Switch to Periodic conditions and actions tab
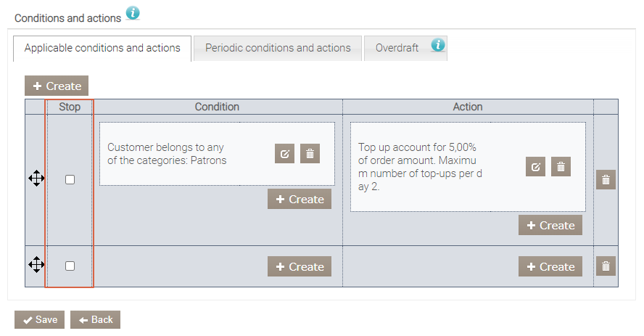The height and width of the screenshot is (336, 644). click(x=278, y=48)
